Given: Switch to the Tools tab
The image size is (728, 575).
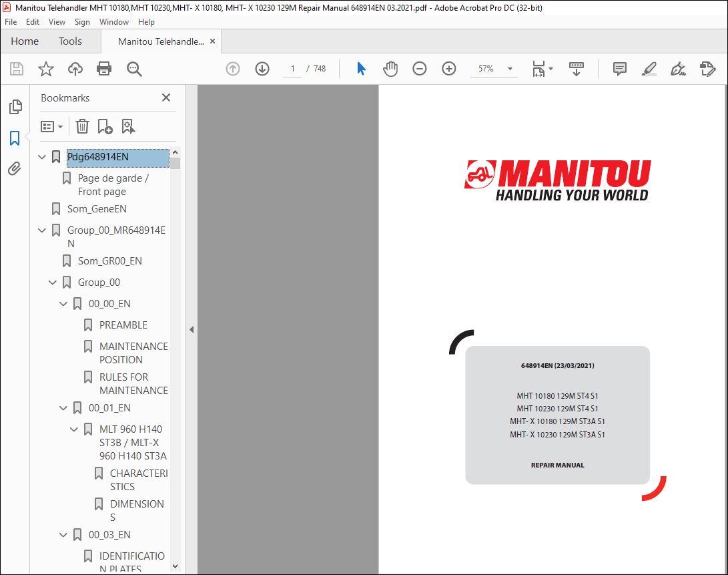Looking at the screenshot, I should [70, 41].
